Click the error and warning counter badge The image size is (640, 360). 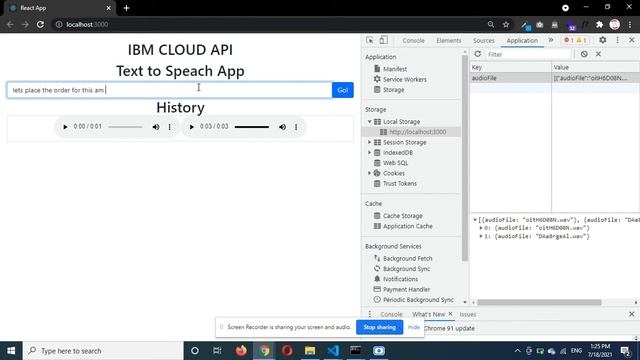pos(576,40)
